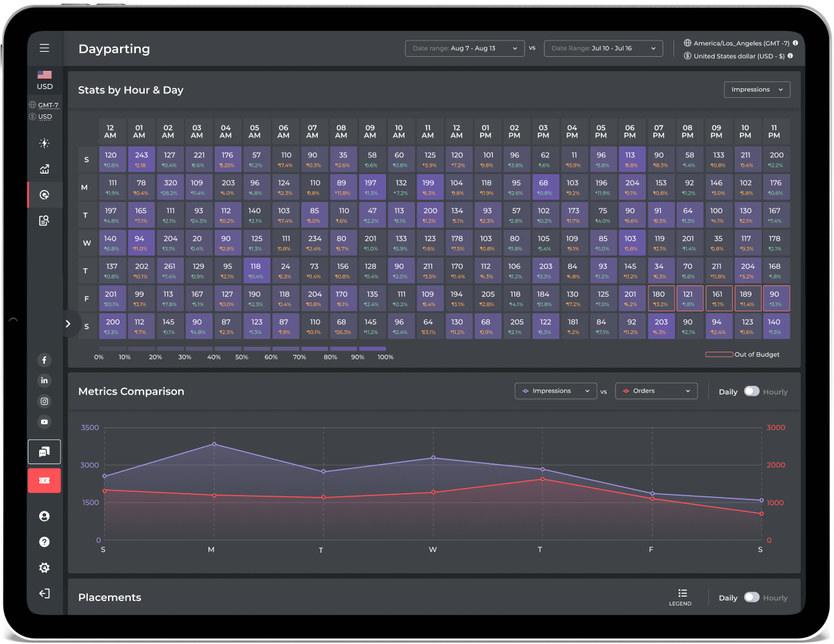Open the Aug 7 - Aug 13 date range dropdown

pos(464,49)
